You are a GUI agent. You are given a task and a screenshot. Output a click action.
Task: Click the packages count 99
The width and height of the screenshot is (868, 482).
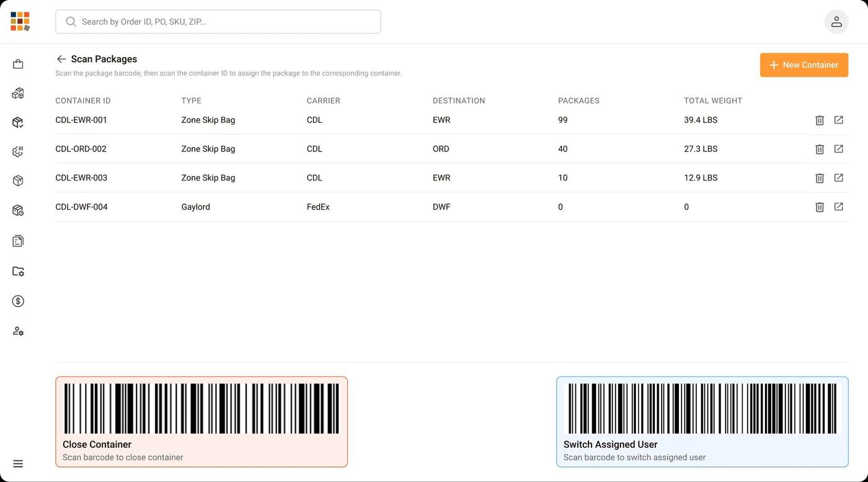pyautogui.click(x=563, y=120)
